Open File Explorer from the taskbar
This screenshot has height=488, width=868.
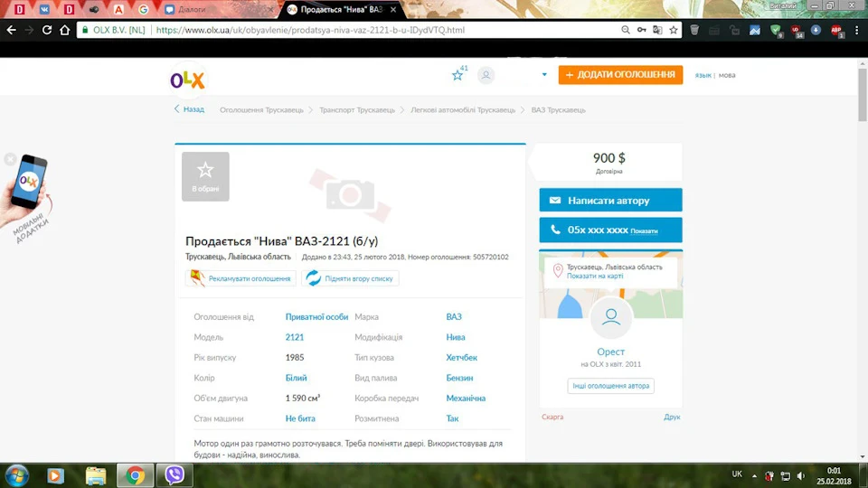[x=95, y=475]
